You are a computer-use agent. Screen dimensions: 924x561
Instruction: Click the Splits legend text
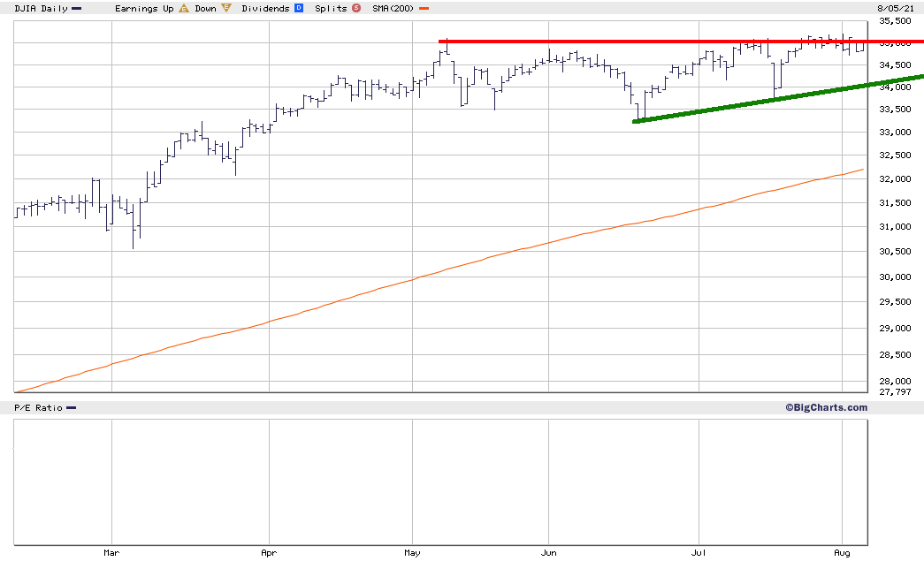(331, 8)
